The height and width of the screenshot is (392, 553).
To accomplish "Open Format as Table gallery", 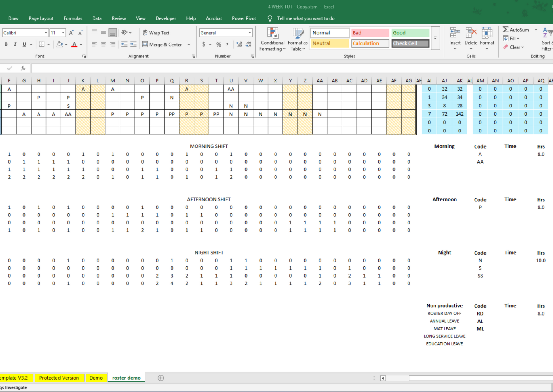I will 298,34.
